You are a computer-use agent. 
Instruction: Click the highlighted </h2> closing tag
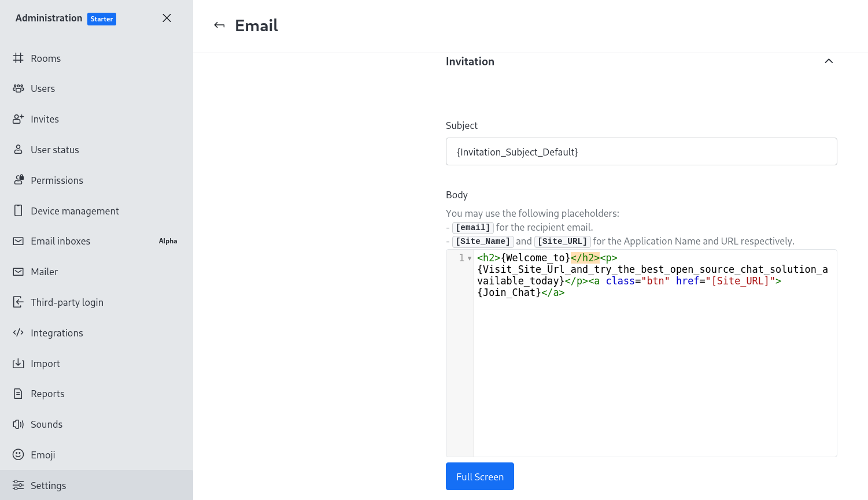coord(585,258)
